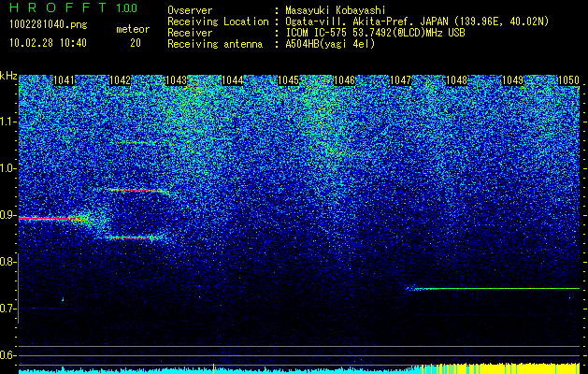
Task: Click the time marker 1047
Action: (x=400, y=80)
